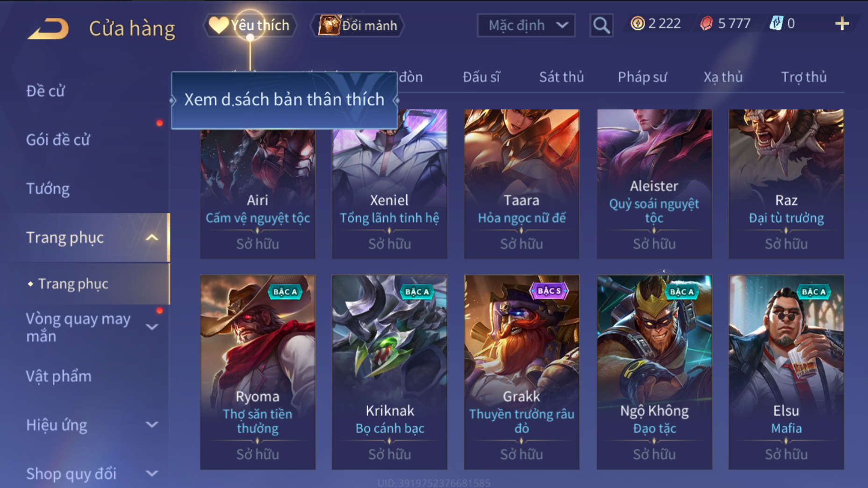
Task: Open Tướng in the sidebar
Action: [48, 189]
